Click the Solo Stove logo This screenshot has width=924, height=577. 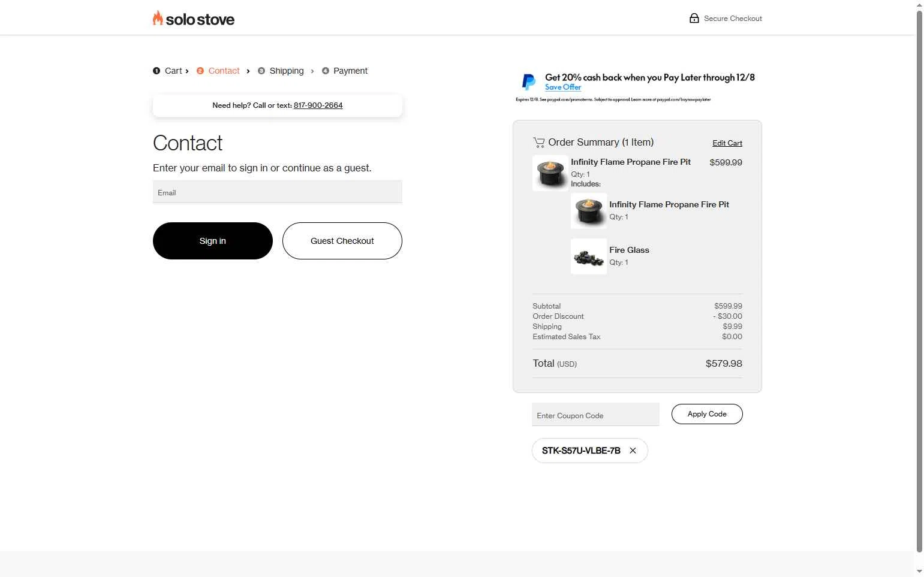tap(193, 19)
